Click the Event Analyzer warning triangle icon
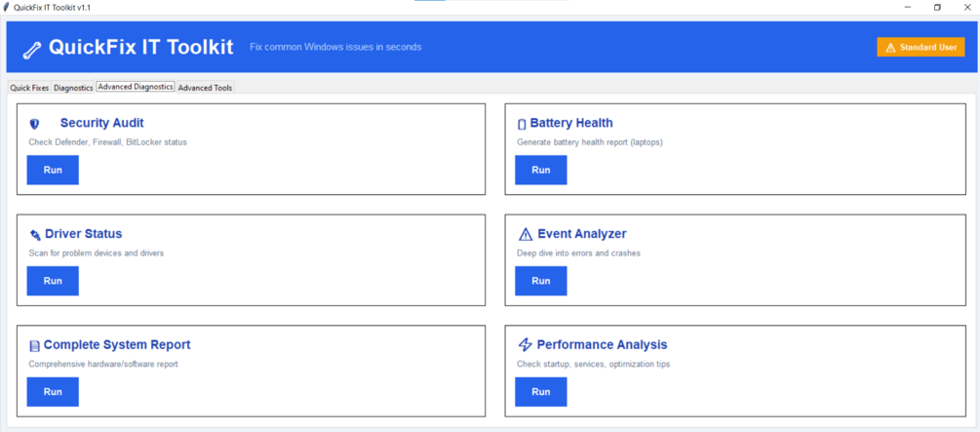Image resolution: width=980 pixels, height=432 pixels. [526, 235]
